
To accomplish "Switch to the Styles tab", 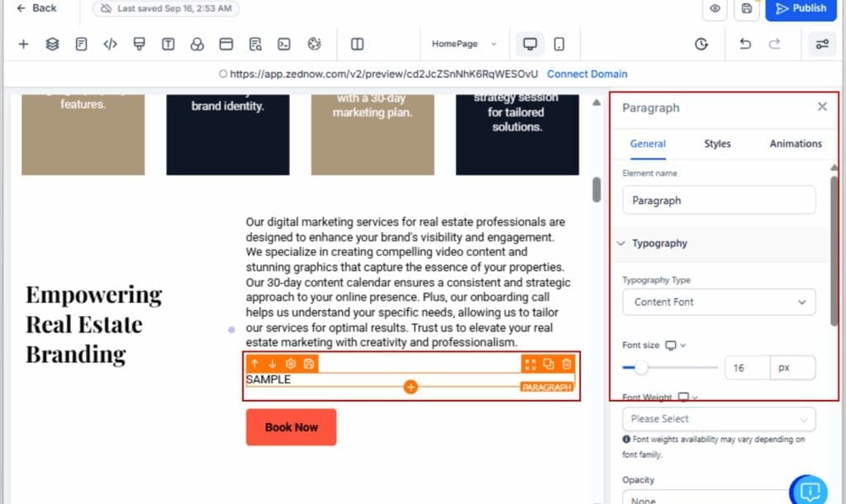I will tap(717, 144).
